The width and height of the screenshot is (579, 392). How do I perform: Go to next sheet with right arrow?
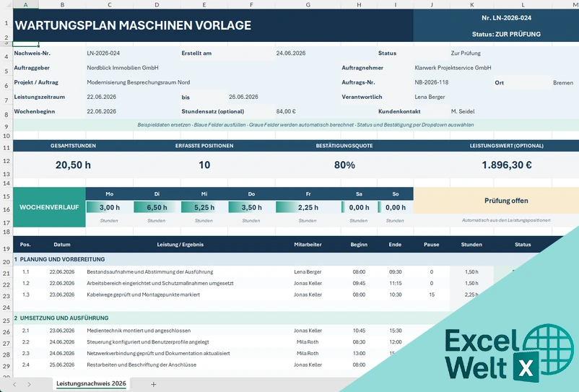click(29, 384)
